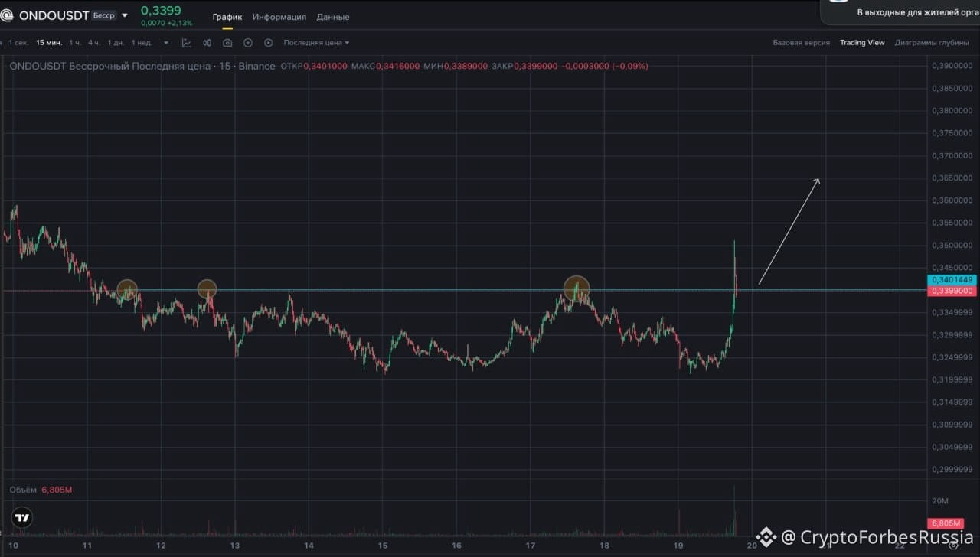This screenshot has width=980, height=557.
Task: Open the Информация tab
Action: coord(279,17)
